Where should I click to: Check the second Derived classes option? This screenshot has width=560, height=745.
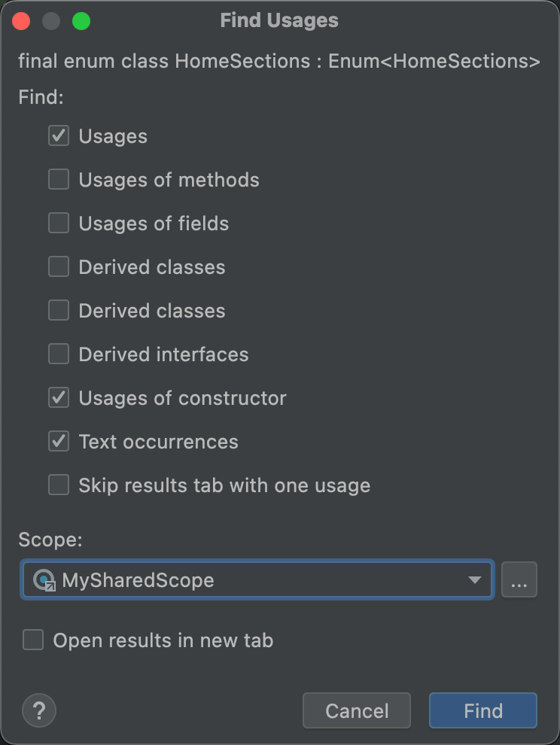[x=58, y=310]
